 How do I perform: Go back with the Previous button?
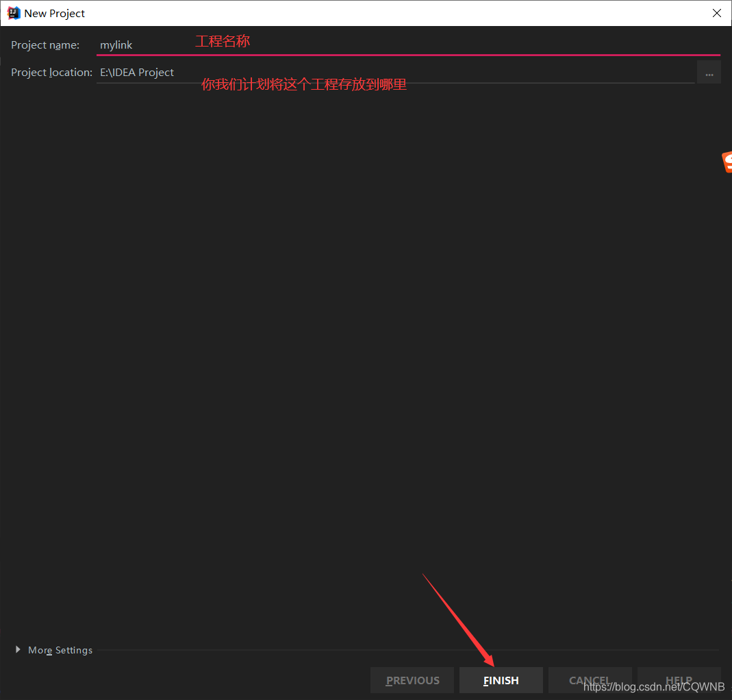(x=412, y=680)
